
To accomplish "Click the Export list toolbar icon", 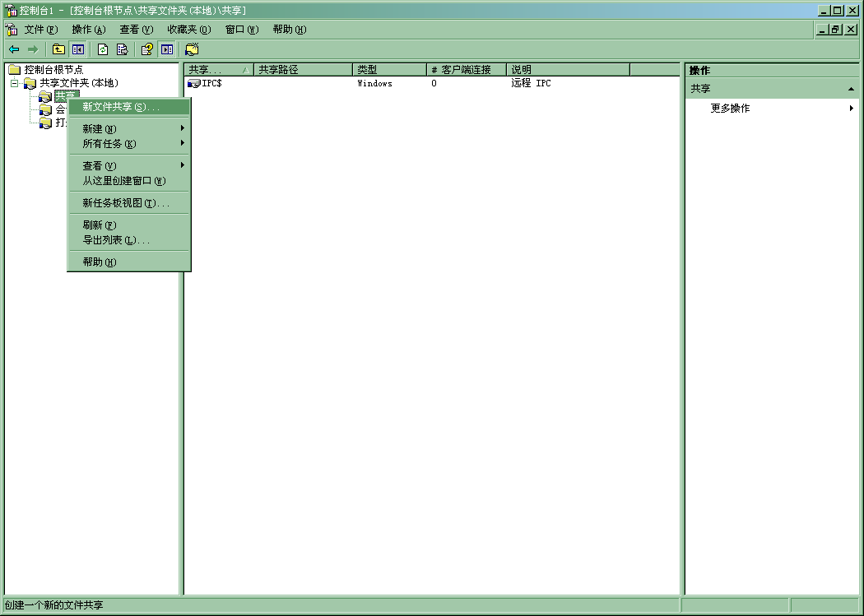I will [123, 49].
